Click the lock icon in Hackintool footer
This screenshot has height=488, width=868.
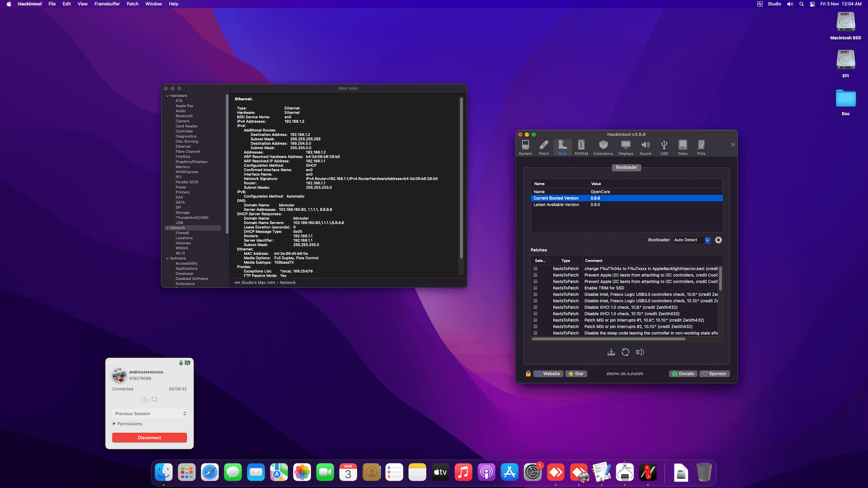[528, 374]
